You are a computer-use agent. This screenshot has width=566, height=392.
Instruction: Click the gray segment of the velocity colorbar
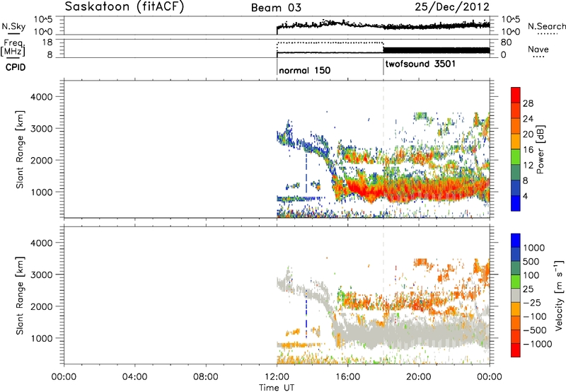[x=516, y=295]
